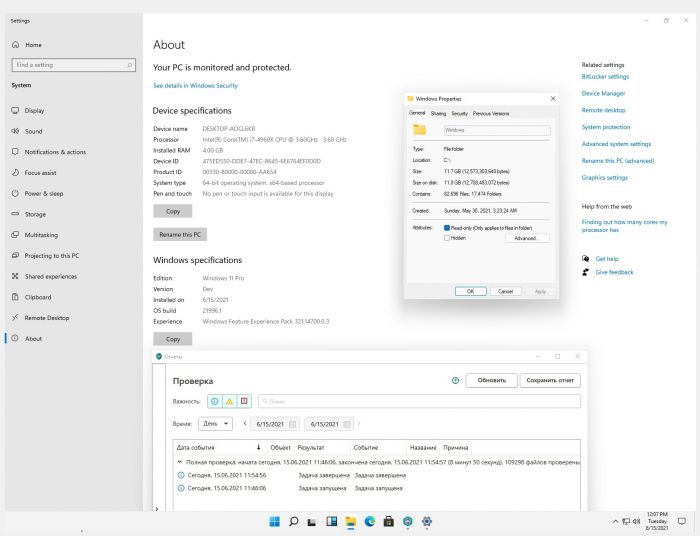Click OK in Windows Properties
Image resolution: width=700 pixels, height=536 pixels.
click(471, 291)
